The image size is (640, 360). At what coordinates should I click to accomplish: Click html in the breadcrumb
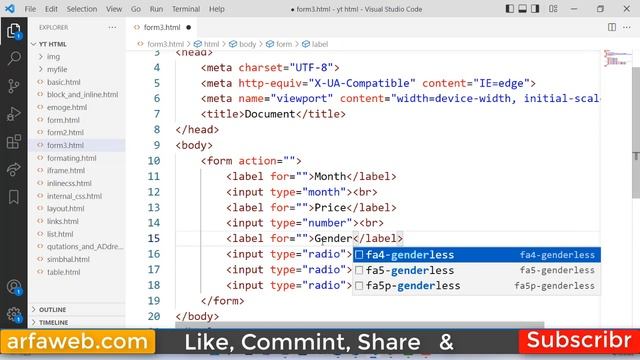coord(211,44)
